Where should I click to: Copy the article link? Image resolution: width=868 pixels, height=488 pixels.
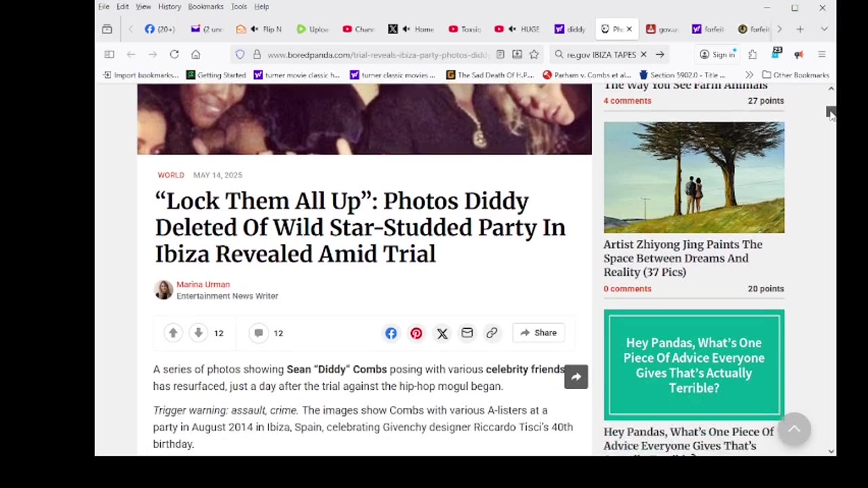pyautogui.click(x=492, y=333)
